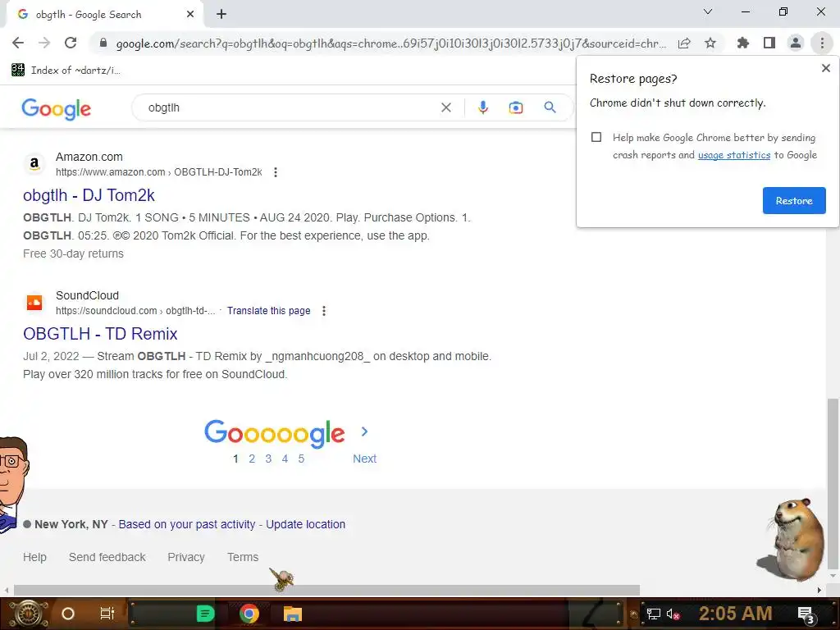
Task: Close the obgtlh Google Search tab
Action: tap(190, 15)
